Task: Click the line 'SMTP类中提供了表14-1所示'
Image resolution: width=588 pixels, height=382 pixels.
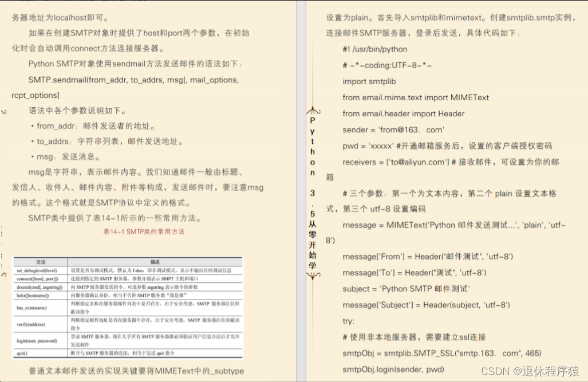Action: [x=116, y=218]
